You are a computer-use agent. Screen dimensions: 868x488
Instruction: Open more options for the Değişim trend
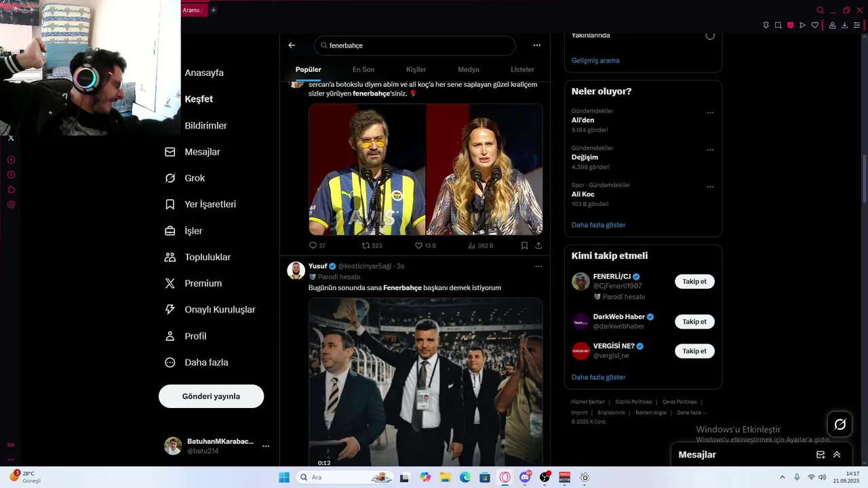(710, 150)
